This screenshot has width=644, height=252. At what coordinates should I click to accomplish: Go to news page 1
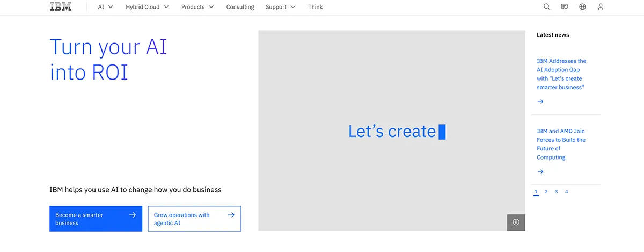[x=536, y=192]
